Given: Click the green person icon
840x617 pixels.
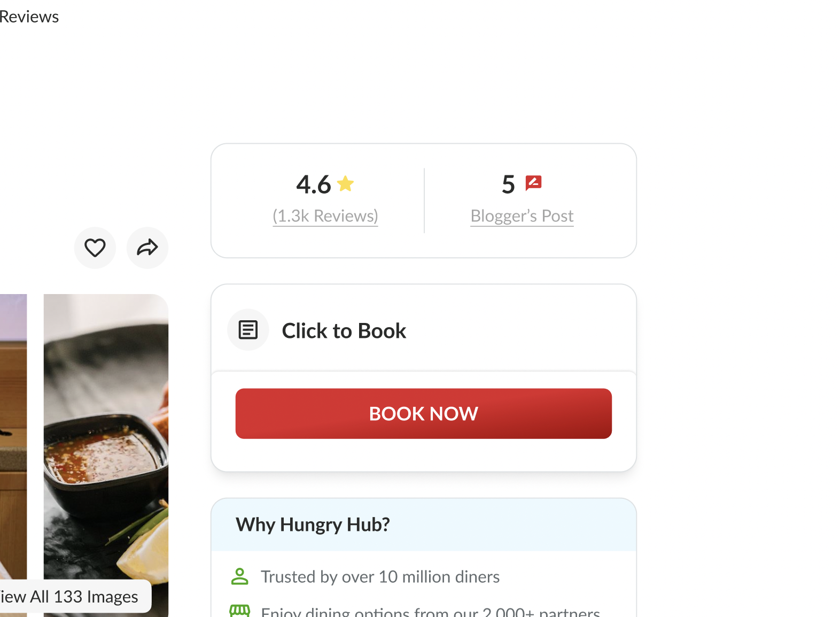Looking at the screenshot, I should coord(240,576).
